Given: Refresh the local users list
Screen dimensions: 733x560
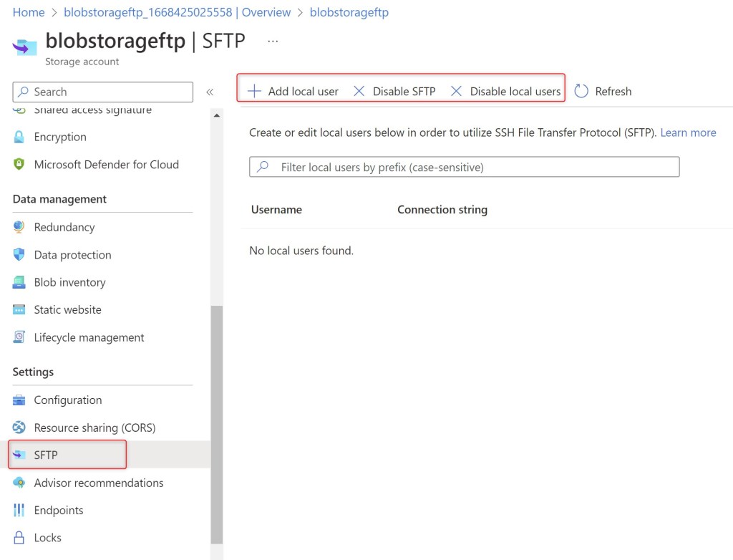Looking at the screenshot, I should 603,91.
